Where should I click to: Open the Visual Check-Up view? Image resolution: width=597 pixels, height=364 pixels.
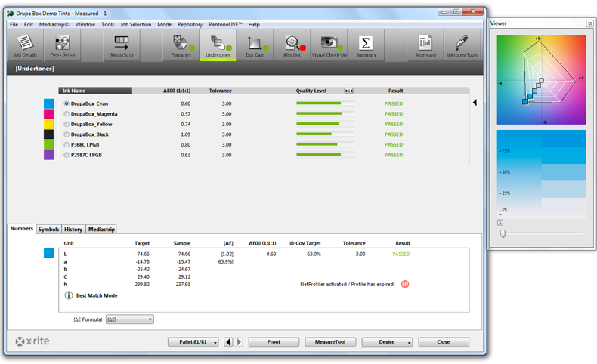pyautogui.click(x=329, y=45)
